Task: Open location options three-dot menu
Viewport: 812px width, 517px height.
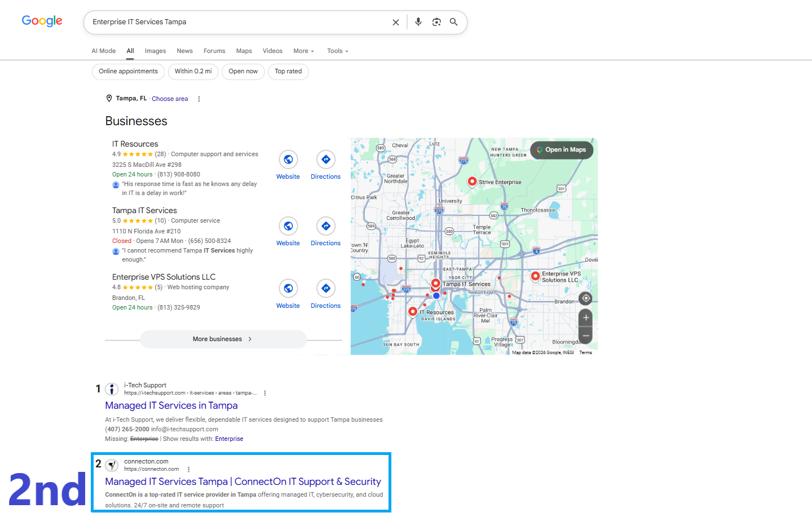Action: (199, 99)
